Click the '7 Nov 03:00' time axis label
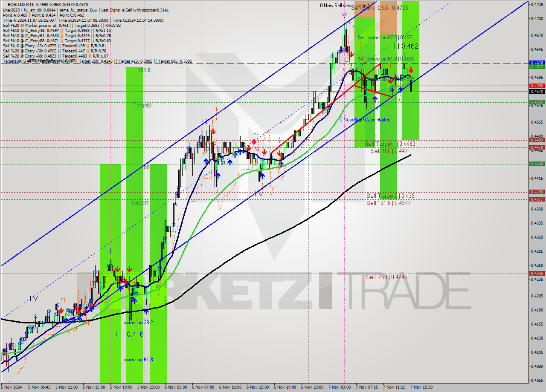The height and width of the screenshot is (392, 546). click(340, 387)
